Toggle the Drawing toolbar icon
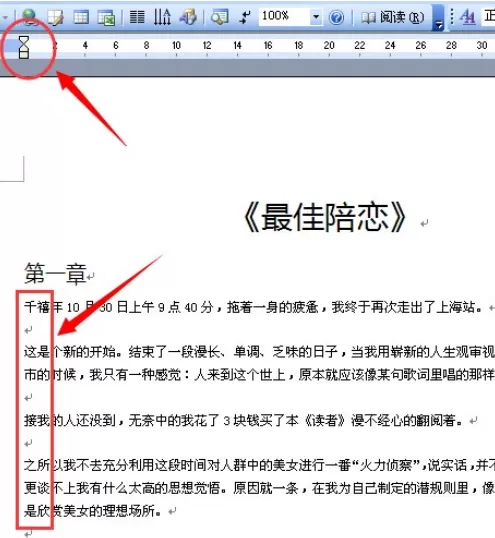 188,17
